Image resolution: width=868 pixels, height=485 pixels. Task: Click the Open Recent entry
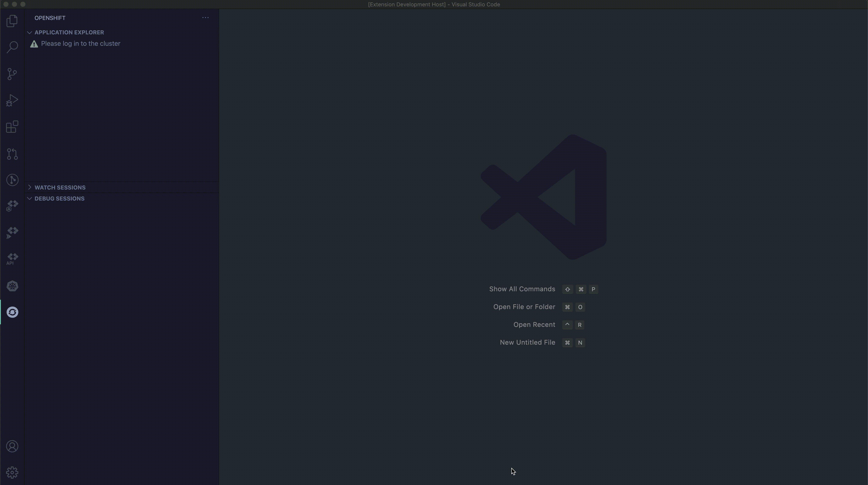pos(534,325)
